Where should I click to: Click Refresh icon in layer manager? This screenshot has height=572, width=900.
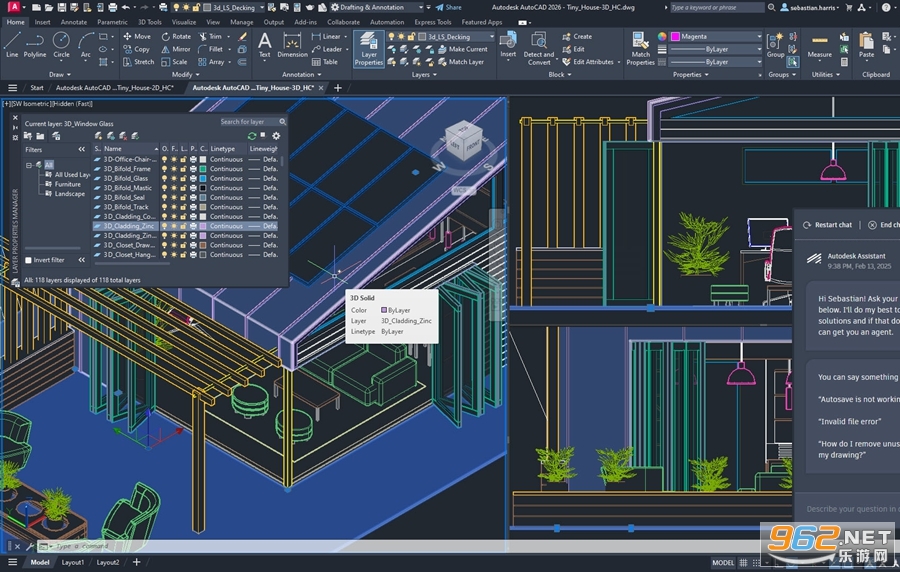pos(251,136)
